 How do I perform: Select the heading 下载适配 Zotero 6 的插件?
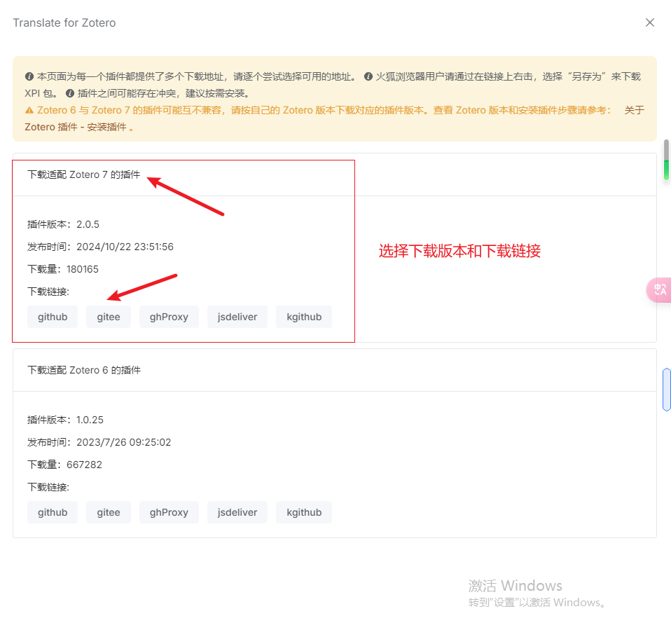click(84, 370)
